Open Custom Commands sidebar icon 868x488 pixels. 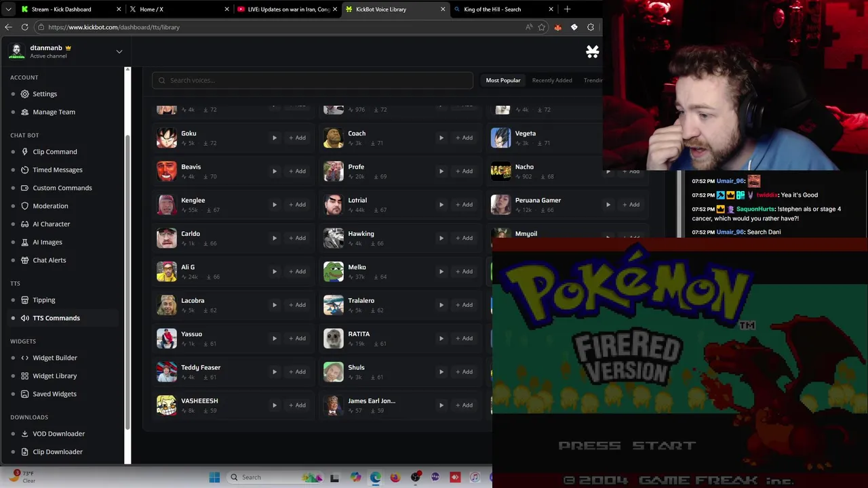[25, 188]
